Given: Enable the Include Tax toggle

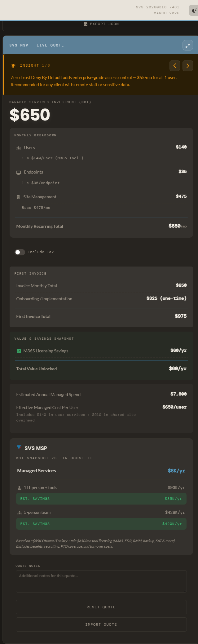Looking at the screenshot, I should point(20,252).
